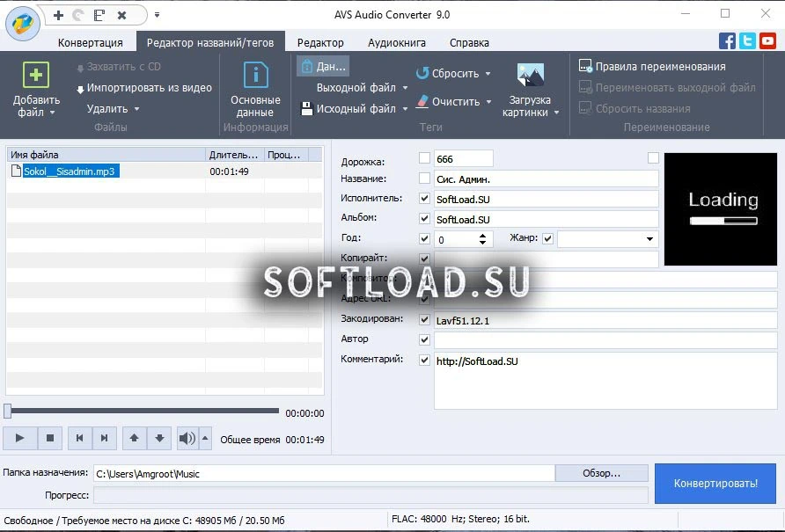Click the green Add File icon
The height and width of the screenshot is (532, 785).
click(36, 75)
